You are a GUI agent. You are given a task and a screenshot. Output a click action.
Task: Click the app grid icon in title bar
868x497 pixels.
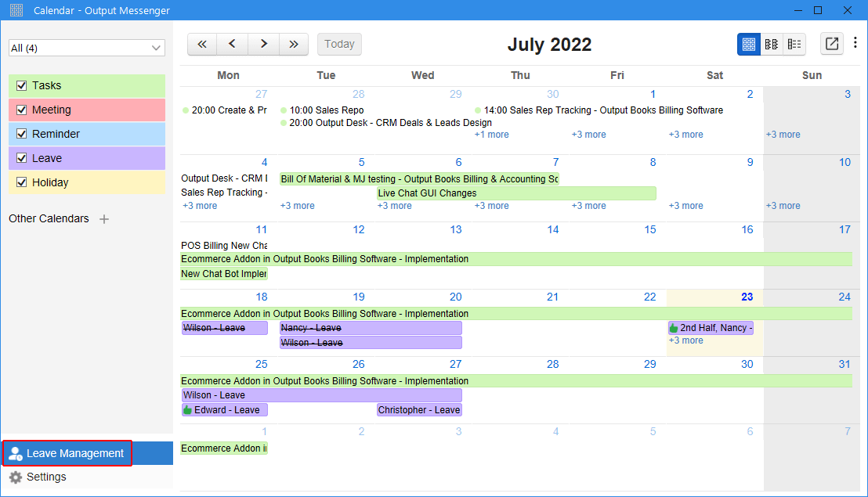(x=16, y=10)
